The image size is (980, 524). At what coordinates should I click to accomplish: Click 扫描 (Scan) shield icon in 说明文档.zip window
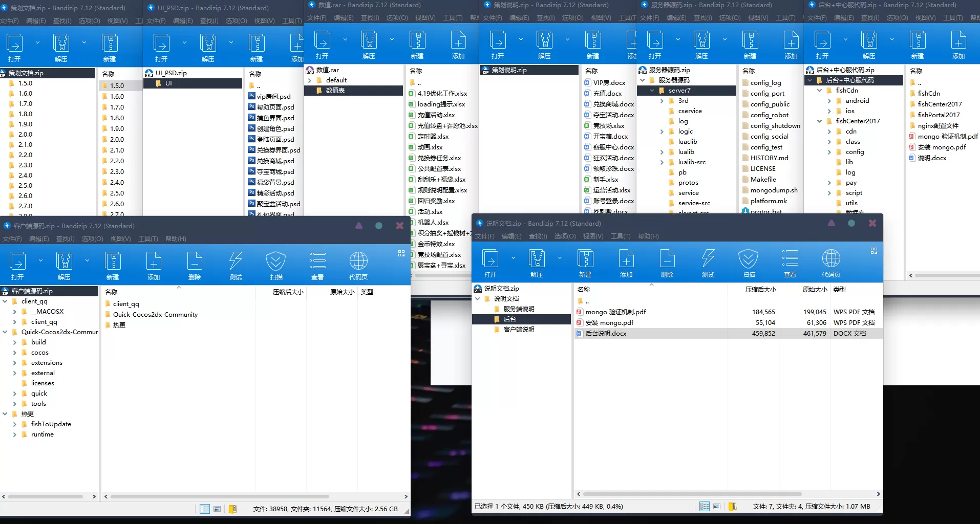coord(748,259)
